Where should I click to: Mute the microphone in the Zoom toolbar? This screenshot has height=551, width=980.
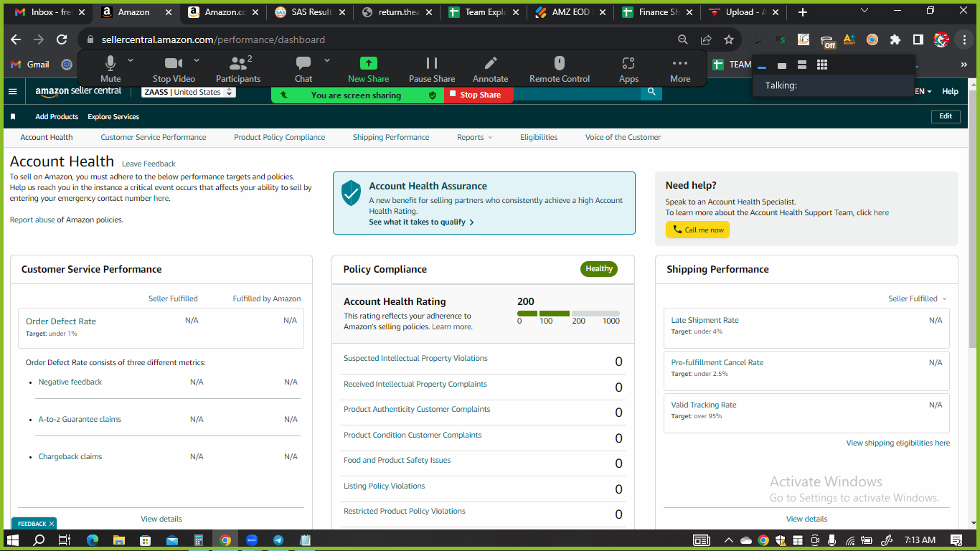coord(110,70)
